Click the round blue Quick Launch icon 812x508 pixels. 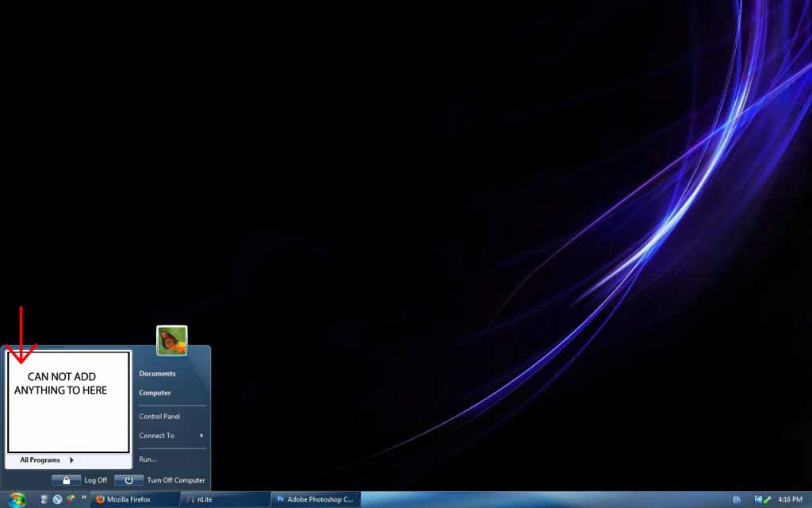58,499
